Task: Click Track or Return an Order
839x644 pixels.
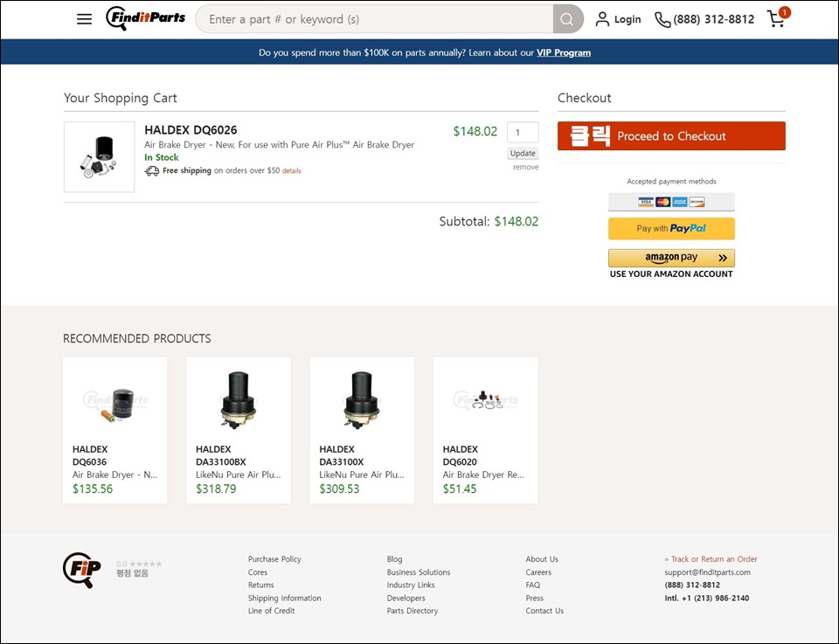Action: coord(711,559)
